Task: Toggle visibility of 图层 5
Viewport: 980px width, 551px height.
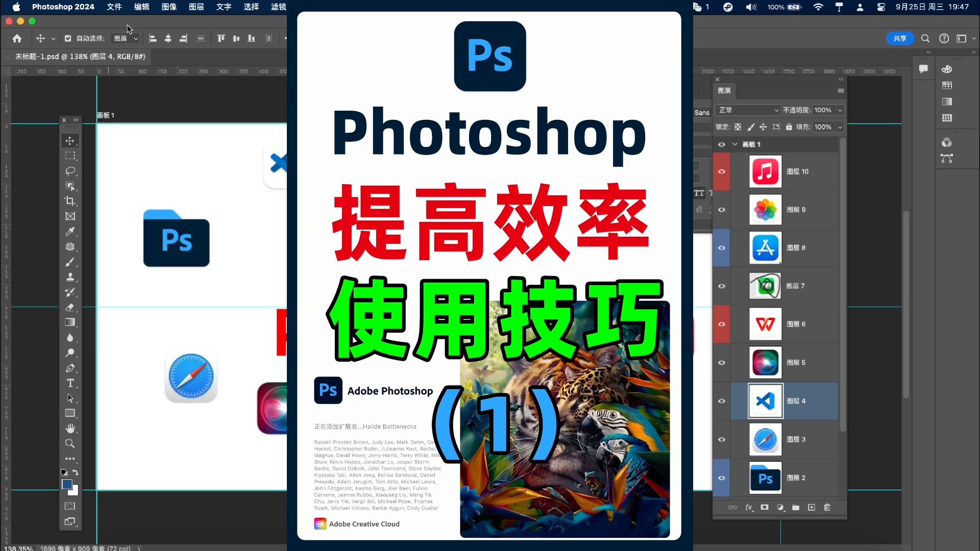Action: (x=722, y=363)
